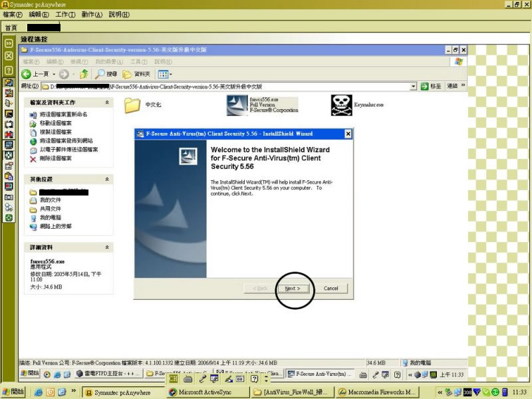Open pcAnywhere 說明(H) menu

coord(119,15)
